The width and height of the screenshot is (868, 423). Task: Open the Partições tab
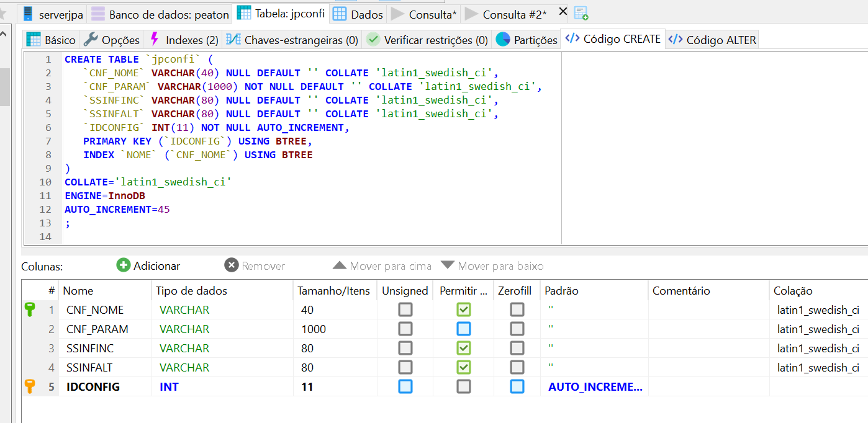pos(527,40)
